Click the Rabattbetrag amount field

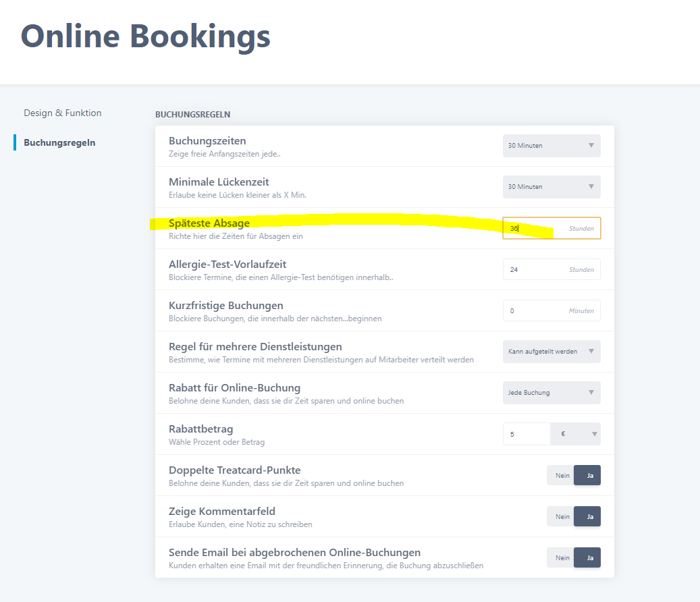527,434
